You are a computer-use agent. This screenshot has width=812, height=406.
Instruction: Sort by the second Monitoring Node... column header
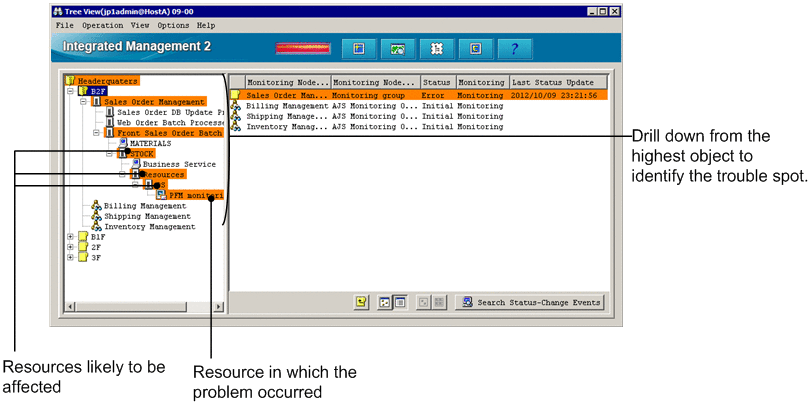375,82
